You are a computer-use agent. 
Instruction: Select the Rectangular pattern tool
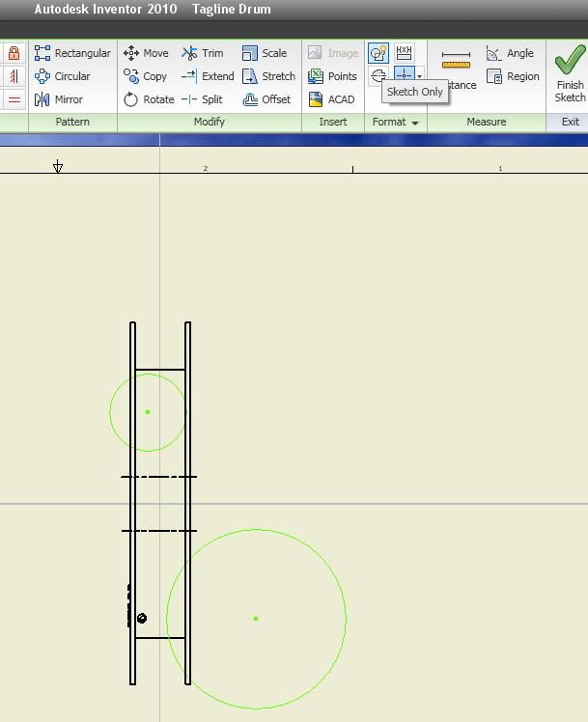tap(72, 53)
